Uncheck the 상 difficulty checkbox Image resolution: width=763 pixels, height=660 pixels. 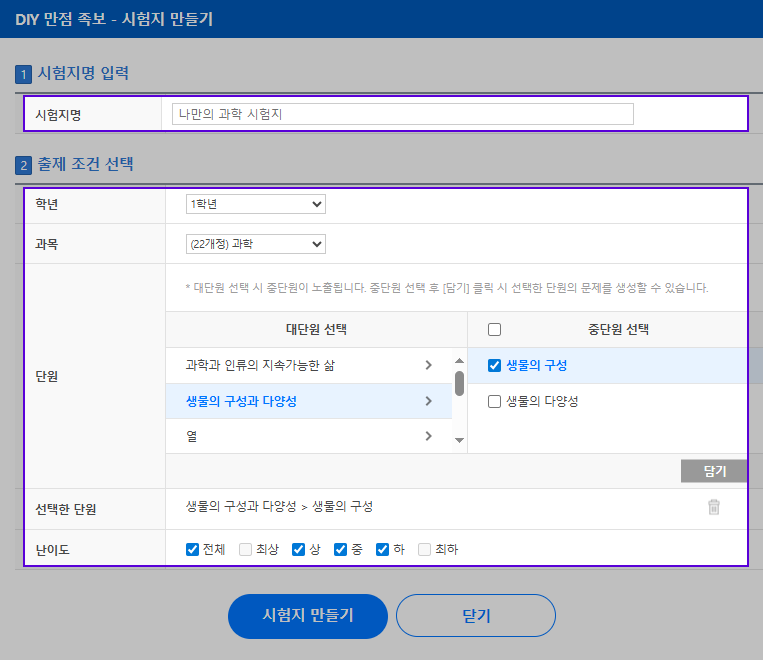point(298,549)
